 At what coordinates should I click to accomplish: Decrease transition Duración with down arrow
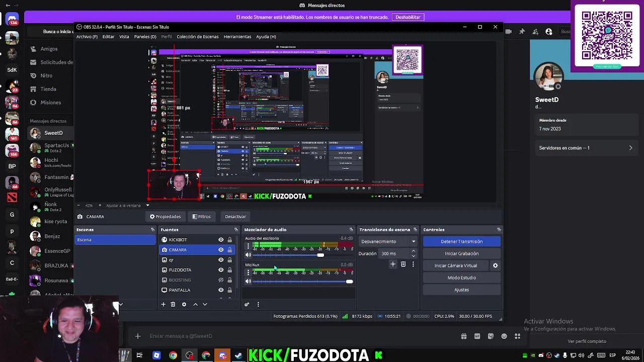414,256
